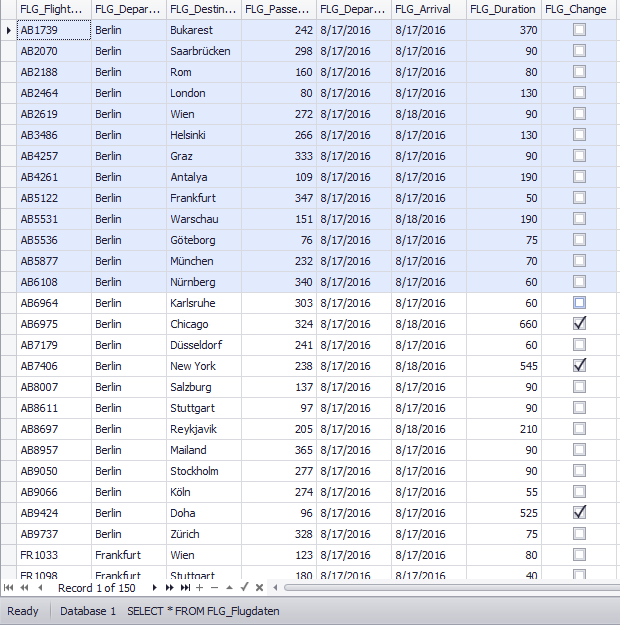Go to first record in navigator
This screenshot has width=623, height=627.
(x=8, y=588)
